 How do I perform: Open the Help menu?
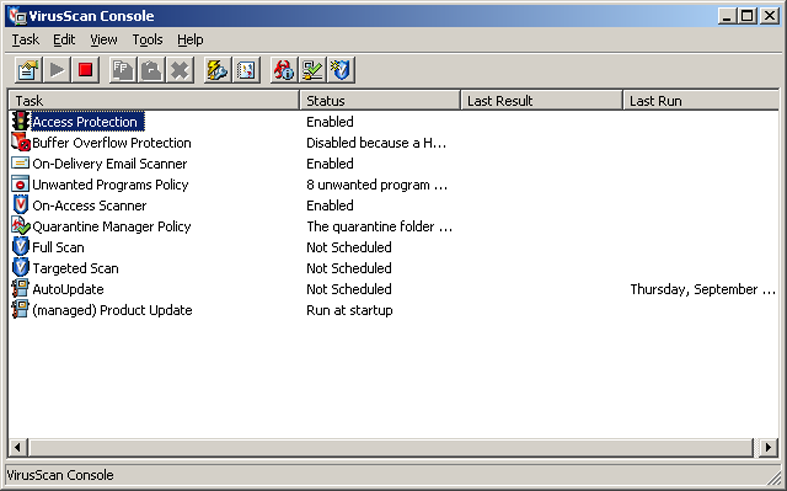click(190, 40)
